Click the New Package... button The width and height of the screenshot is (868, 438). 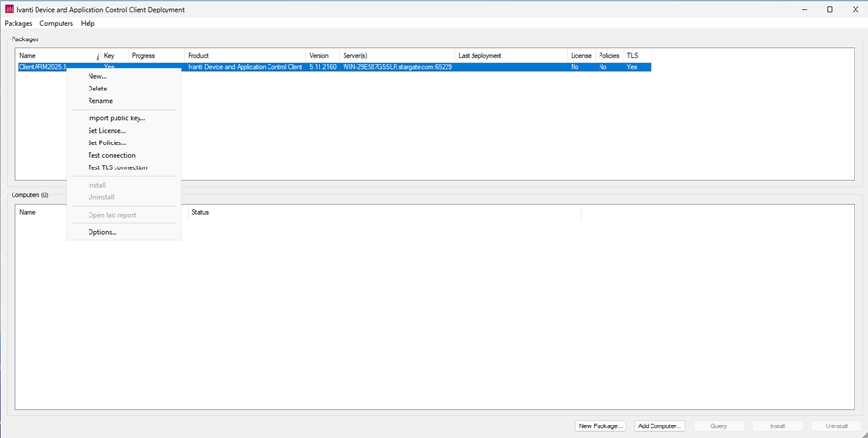(x=600, y=426)
